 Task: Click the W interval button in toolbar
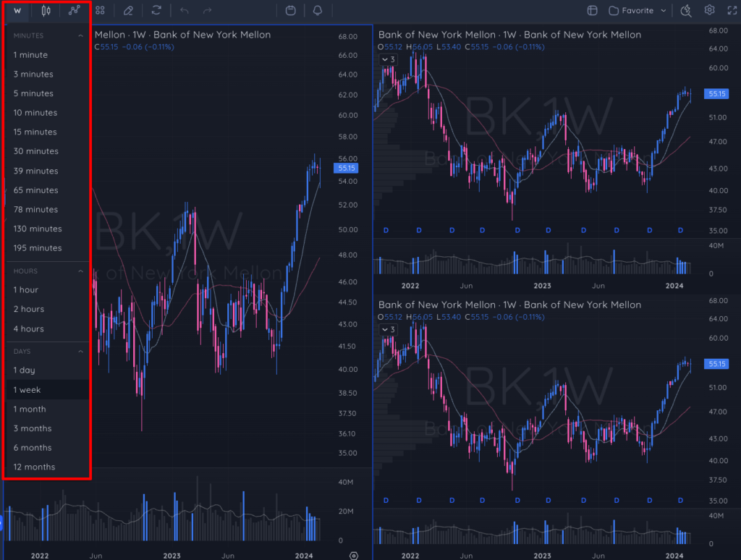point(17,10)
